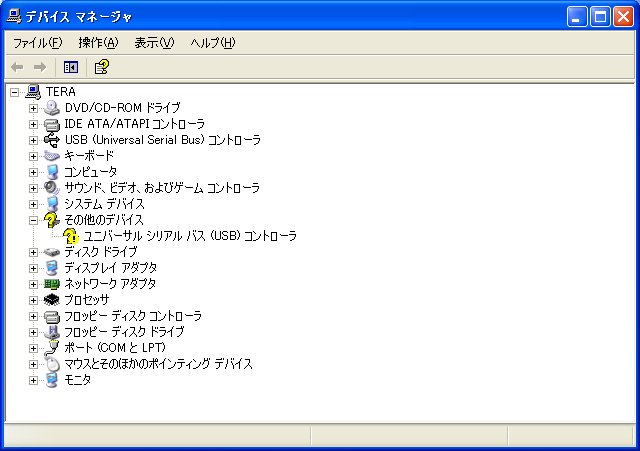
Task: Click the フロッピー ディスク コントローラ icon
Action: click(x=52, y=316)
